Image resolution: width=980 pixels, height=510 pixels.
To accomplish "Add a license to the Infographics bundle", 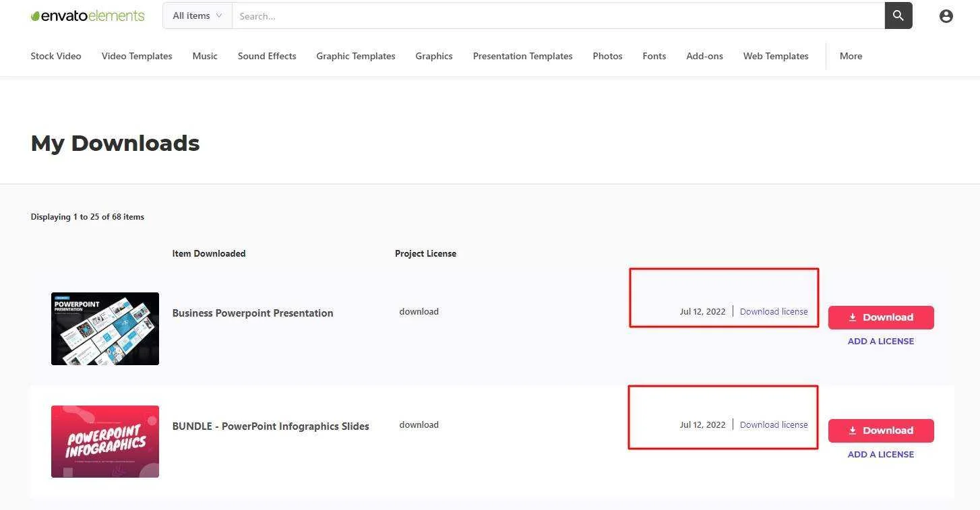I will click(881, 454).
